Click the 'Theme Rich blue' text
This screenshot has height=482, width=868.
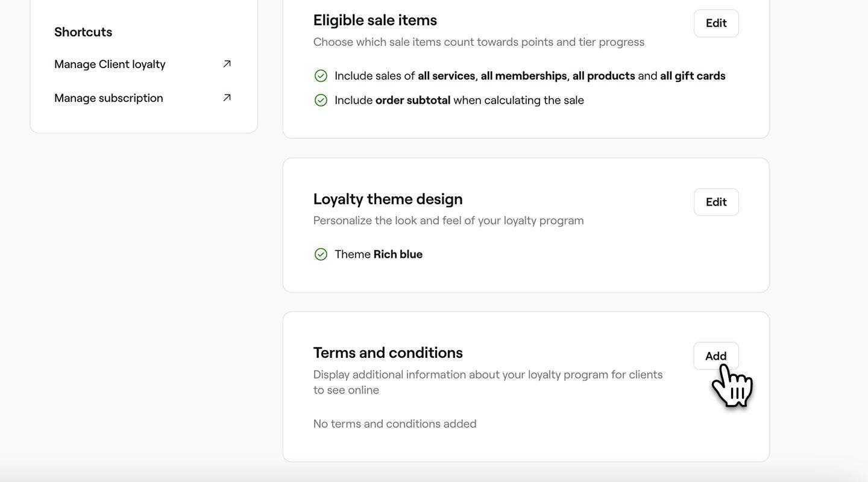click(x=379, y=254)
